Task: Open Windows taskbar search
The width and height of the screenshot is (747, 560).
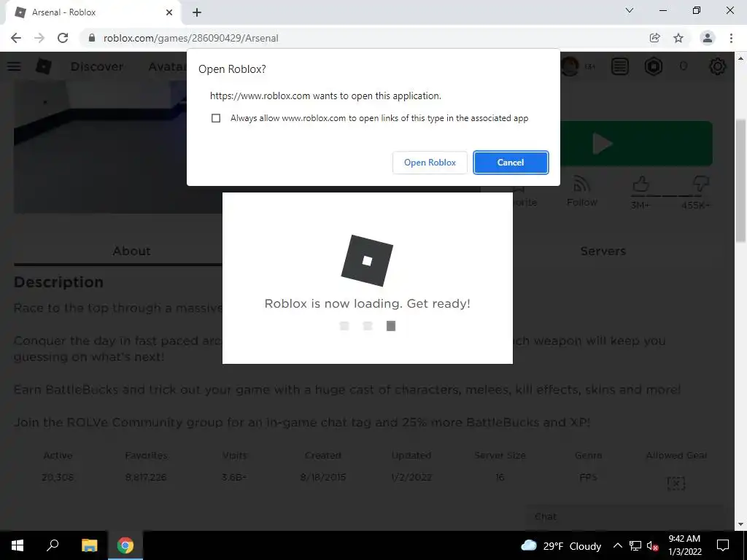Action: tap(53, 545)
